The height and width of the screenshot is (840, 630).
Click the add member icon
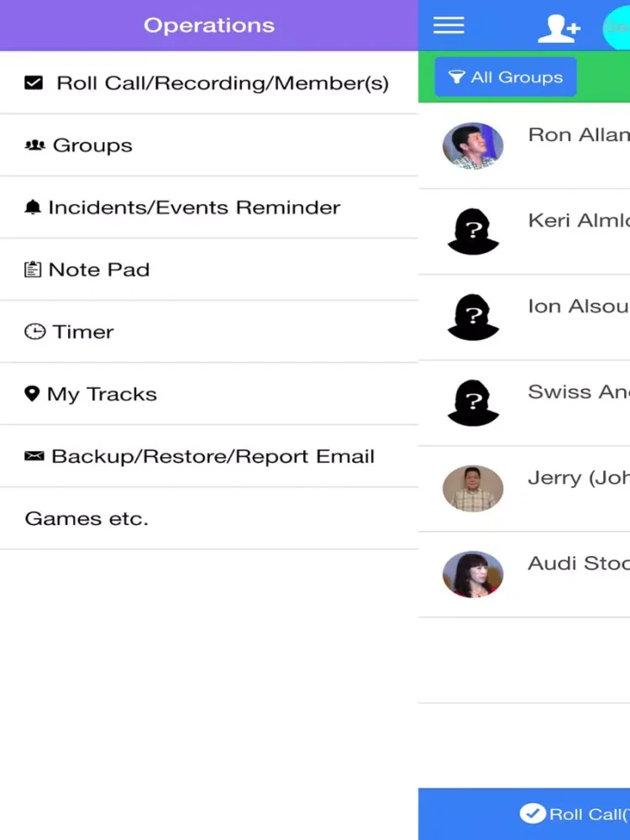point(559,29)
